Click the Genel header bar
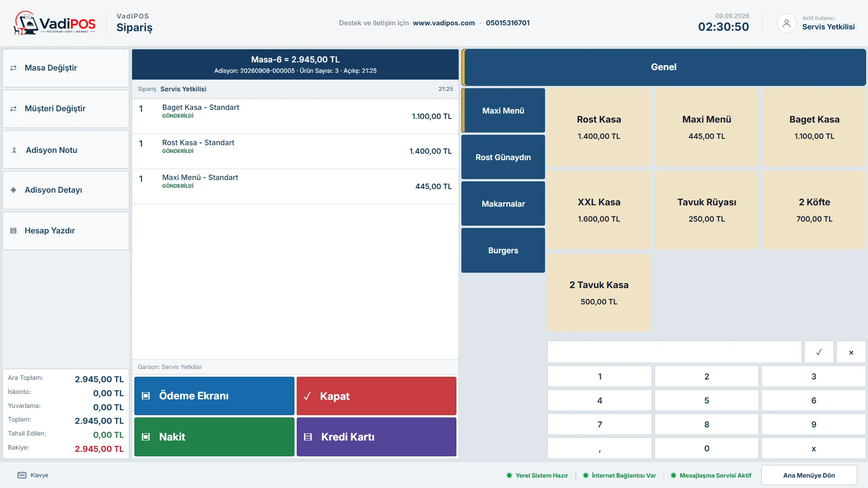 (x=664, y=67)
